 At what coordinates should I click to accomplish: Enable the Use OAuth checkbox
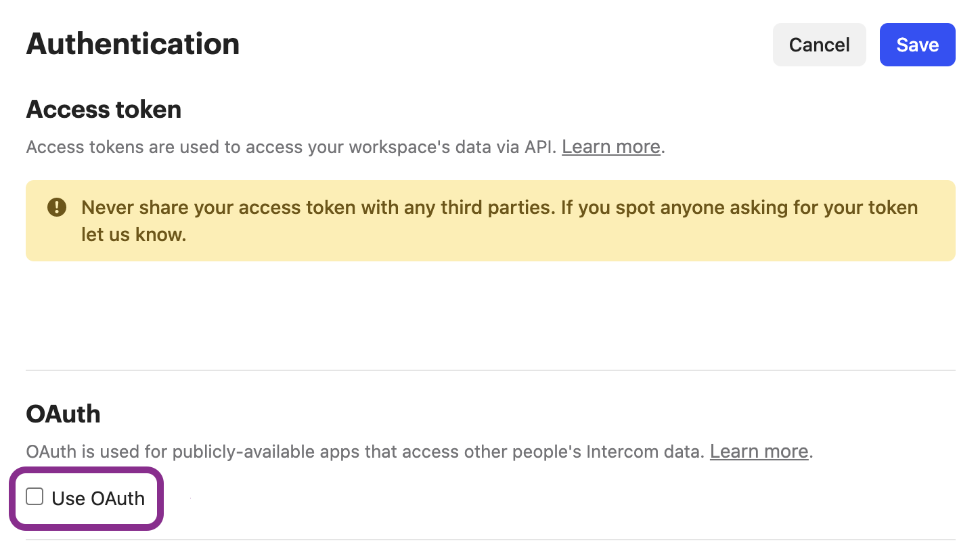coord(35,497)
